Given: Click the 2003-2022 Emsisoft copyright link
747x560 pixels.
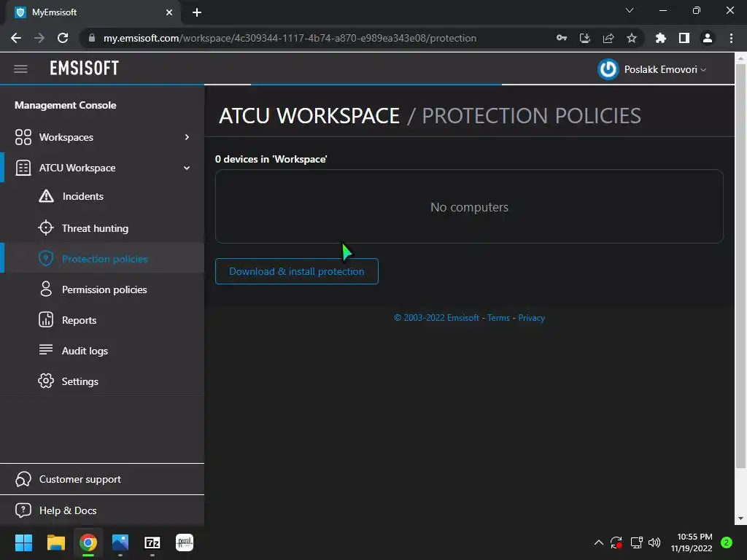Looking at the screenshot, I should pyautogui.click(x=436, y=318).
